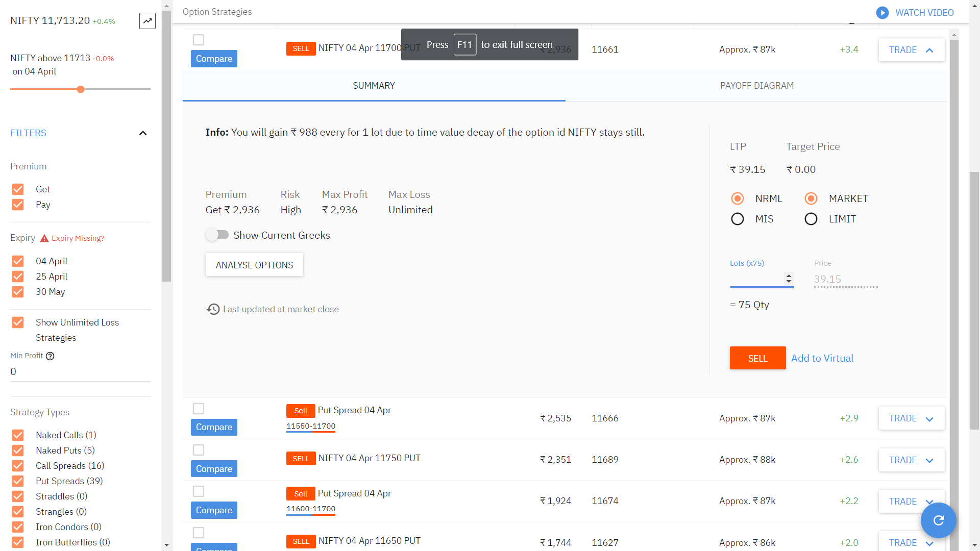Collapse the FILTERS section
Image resolution: width=980 pixels, height=551 pixels.
coord(143,133)
